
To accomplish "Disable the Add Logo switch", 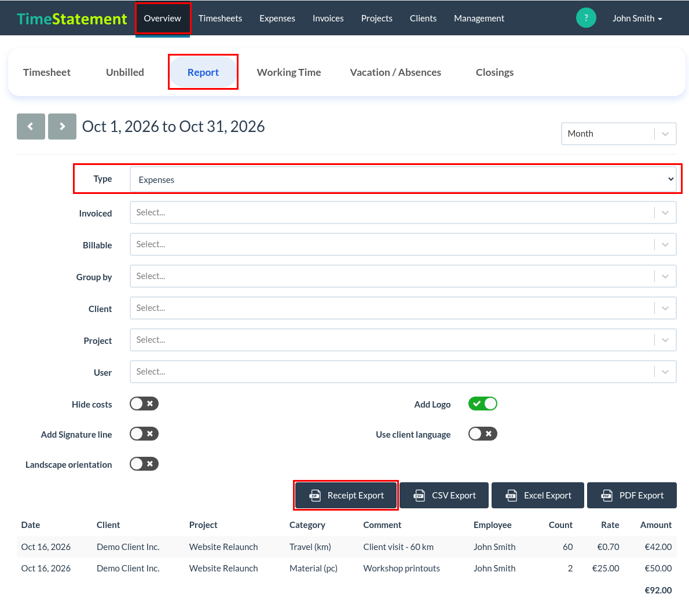I will coord(482,404).
